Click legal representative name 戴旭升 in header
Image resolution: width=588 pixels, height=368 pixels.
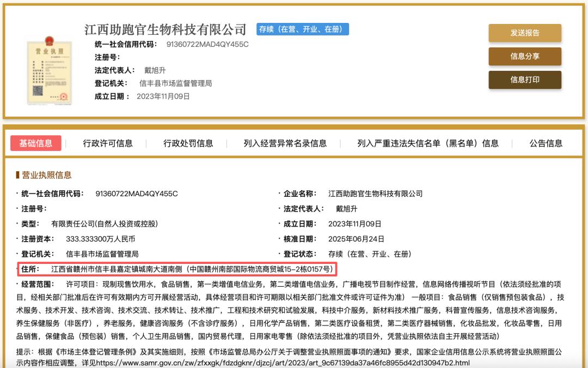(155, 70)
